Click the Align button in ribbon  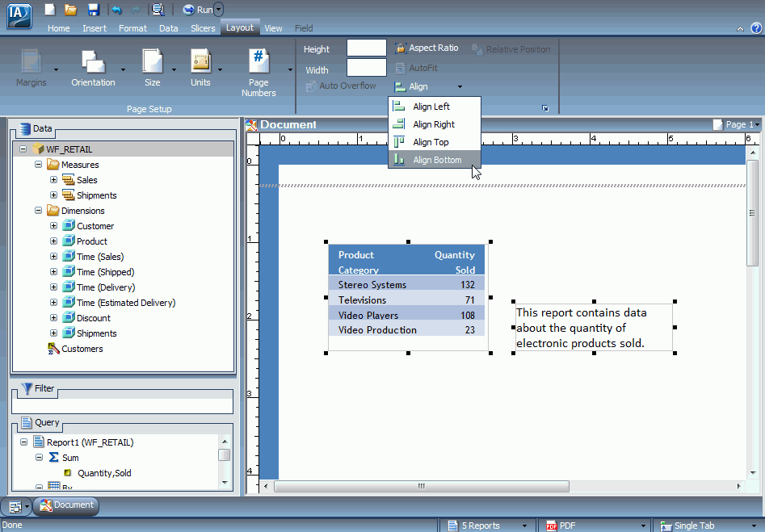[x=411, y=87]
